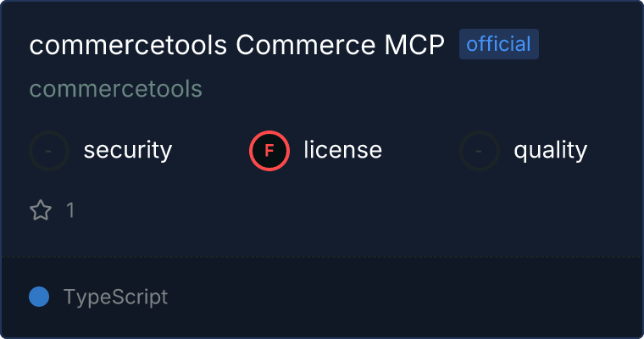This screenshot has height=339, width=644.
Task: Open the commercetools author link
Action: click(x=115, y=89)
